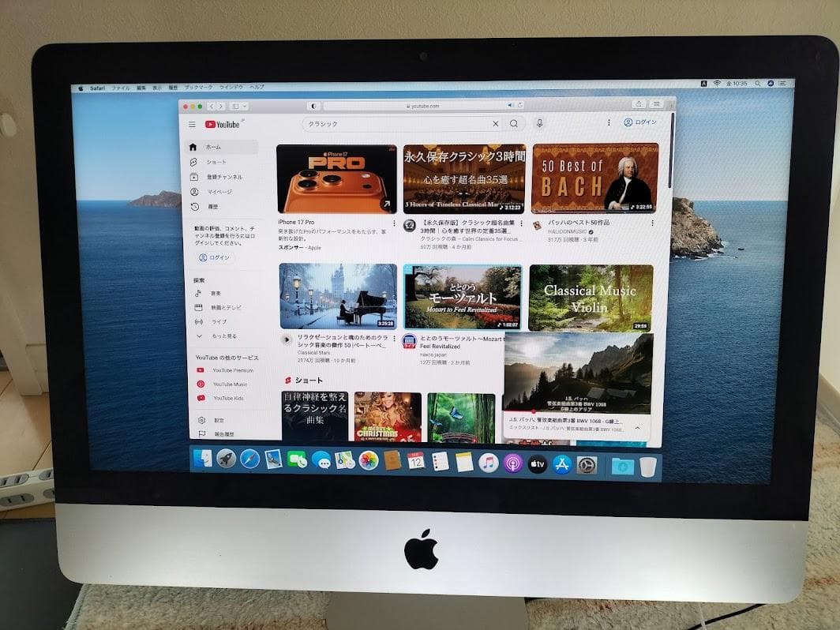Toggle the sidebar with the hamburger icon
This screenshot has width=840, height=630.
click(191, 124)
